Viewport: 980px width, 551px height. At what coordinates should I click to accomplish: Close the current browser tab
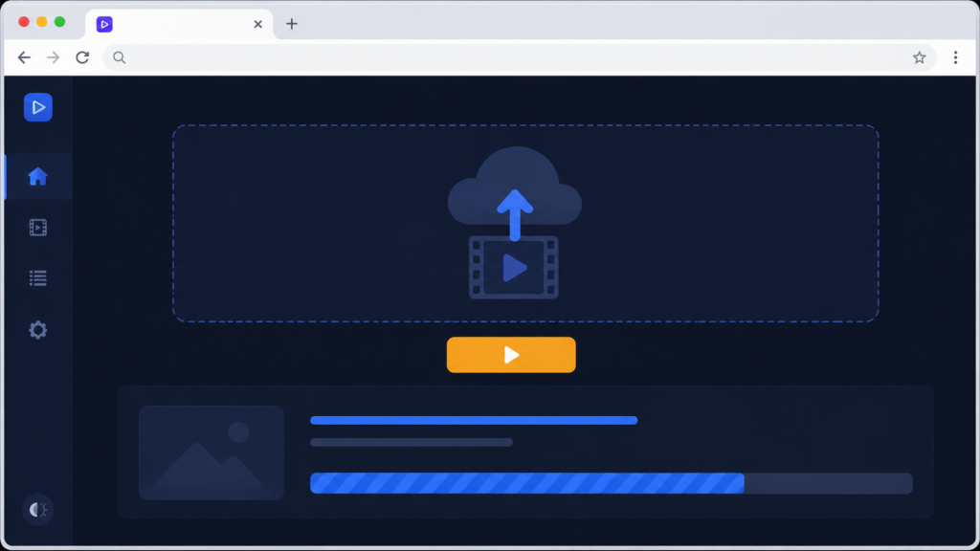pos(258,24)
